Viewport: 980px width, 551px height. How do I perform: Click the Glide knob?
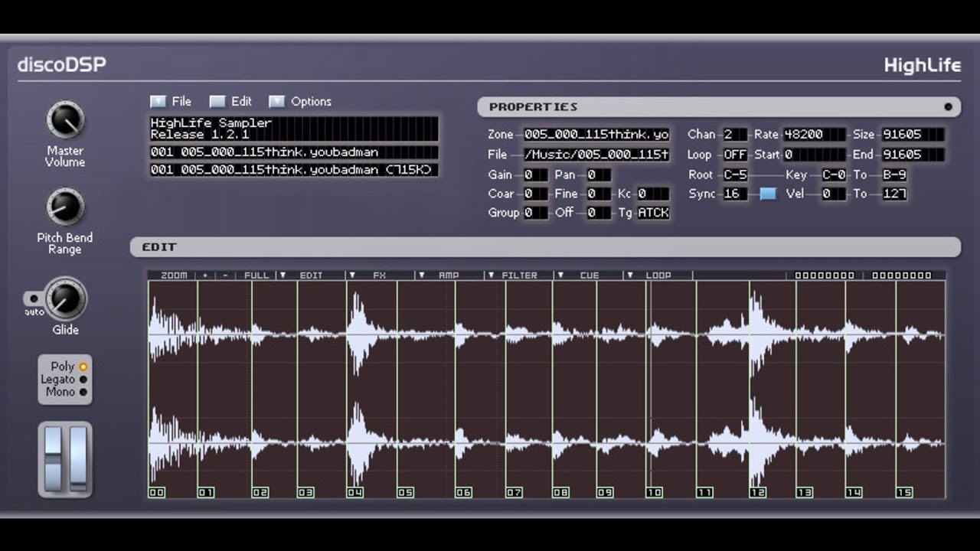tap(66, 298)
